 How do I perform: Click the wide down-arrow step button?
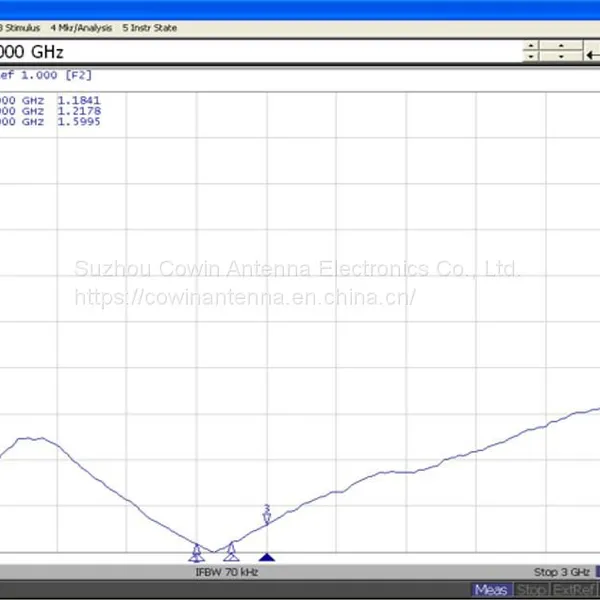[x=561, y=56]
